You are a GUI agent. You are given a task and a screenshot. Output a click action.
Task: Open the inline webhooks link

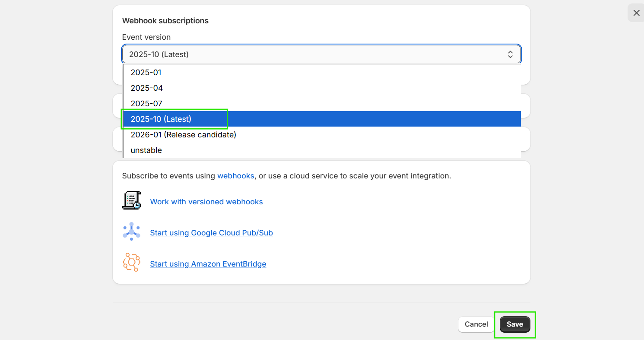pyautogui.click(x=236, y=176)
